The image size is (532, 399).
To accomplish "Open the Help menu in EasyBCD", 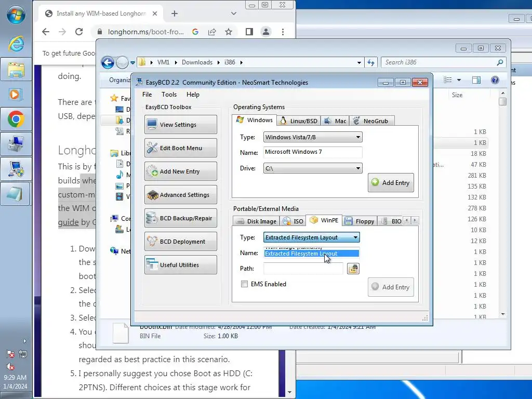I will click(x=193, y=95).
